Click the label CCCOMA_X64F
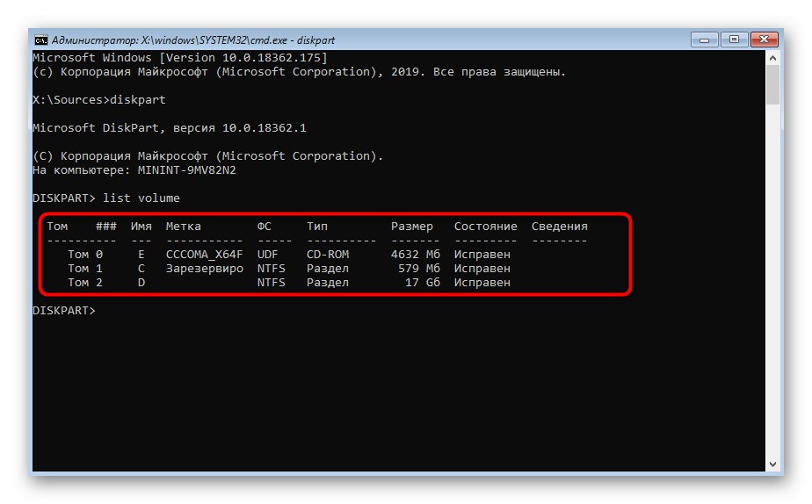The image size is (812, 504). pos(205,255)
